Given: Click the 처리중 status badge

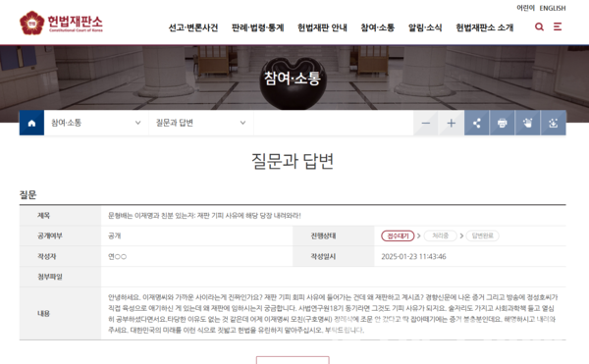Looking at the screenshot, I should click(x=440, y=235).
